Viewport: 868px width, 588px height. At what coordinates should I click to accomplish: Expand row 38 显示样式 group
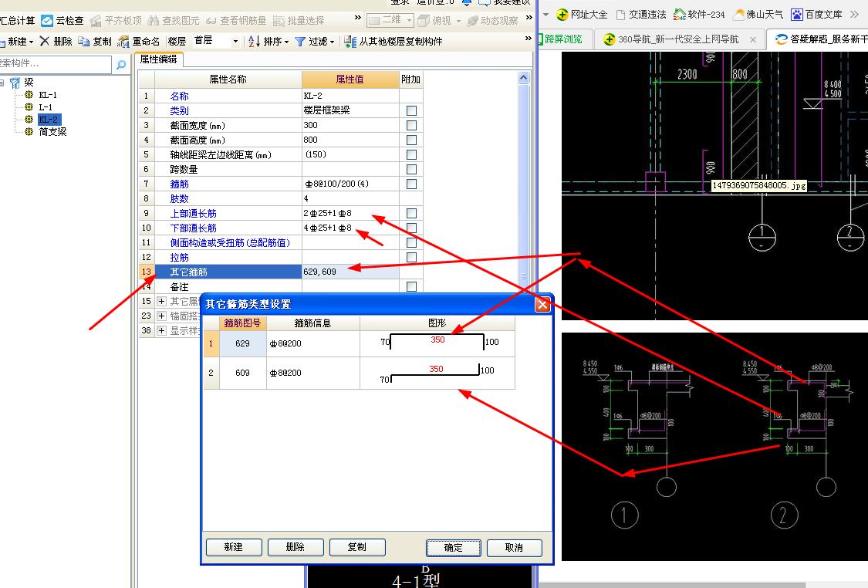pyautogui.click(x=161, y=330)
